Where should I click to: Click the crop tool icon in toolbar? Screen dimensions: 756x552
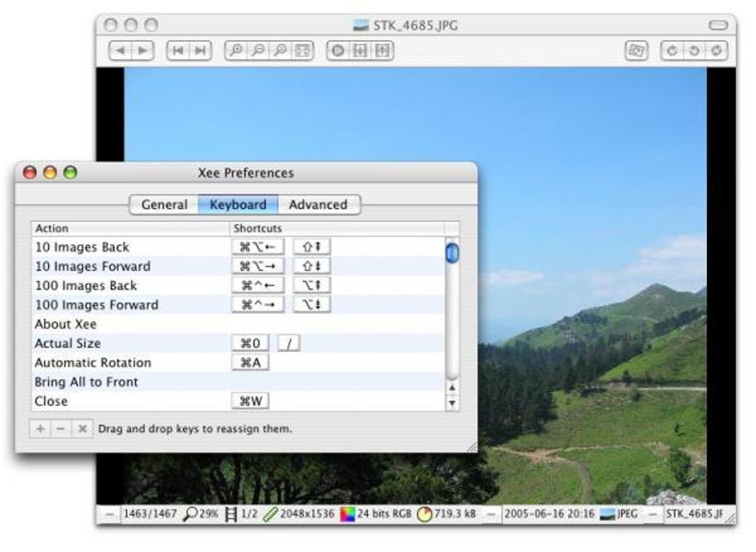coord(636,50)
